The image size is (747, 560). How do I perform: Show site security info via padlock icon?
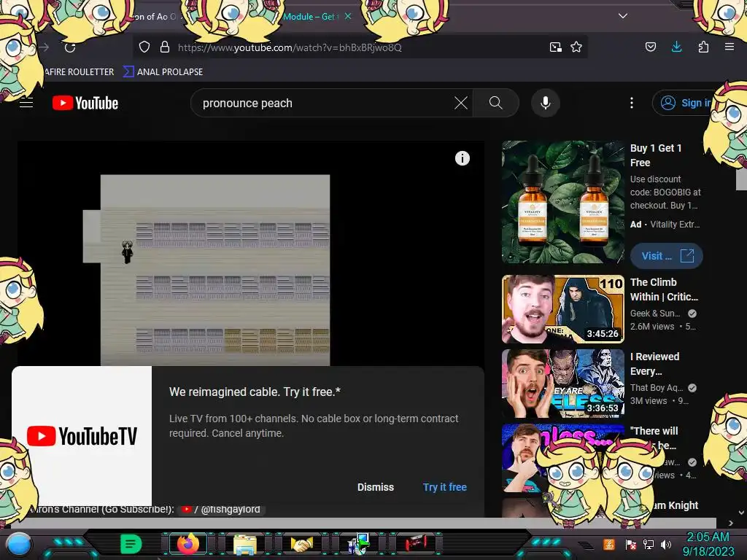point(165,47)
